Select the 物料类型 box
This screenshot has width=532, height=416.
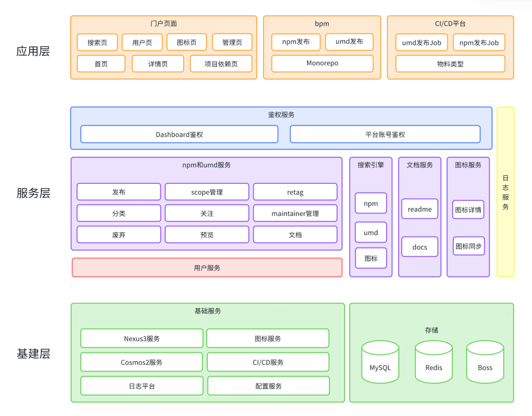450,64
